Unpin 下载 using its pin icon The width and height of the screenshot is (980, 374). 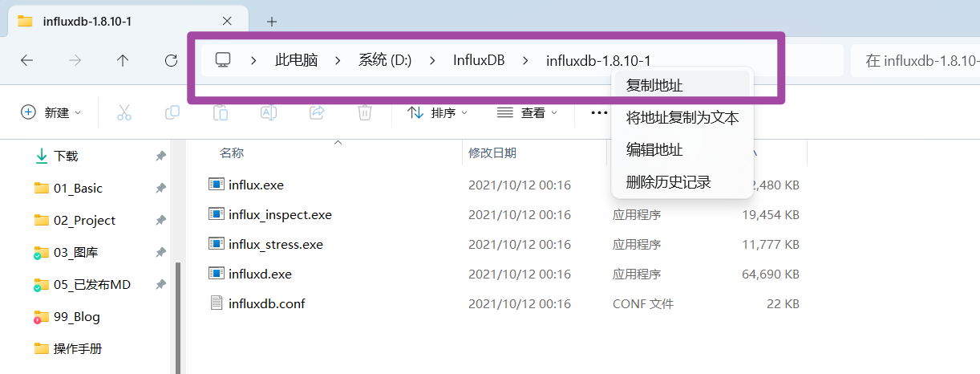point(160,156)
